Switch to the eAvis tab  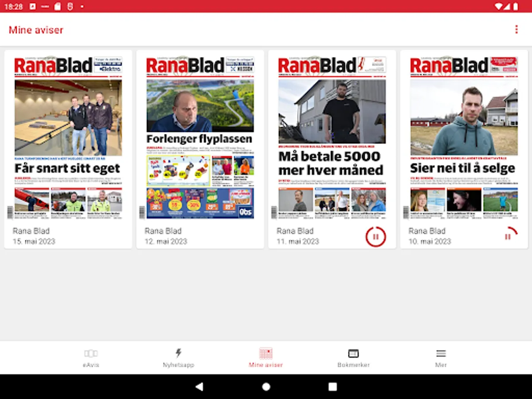tap(90, 358)
